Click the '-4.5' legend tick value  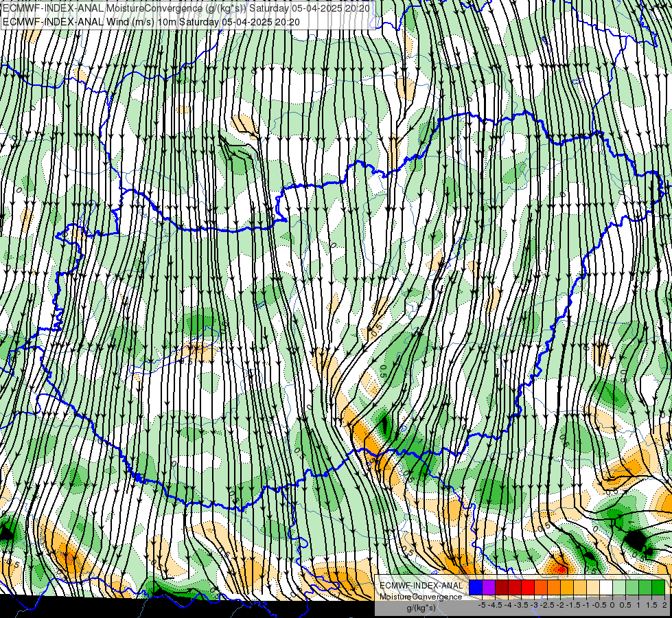495,605
